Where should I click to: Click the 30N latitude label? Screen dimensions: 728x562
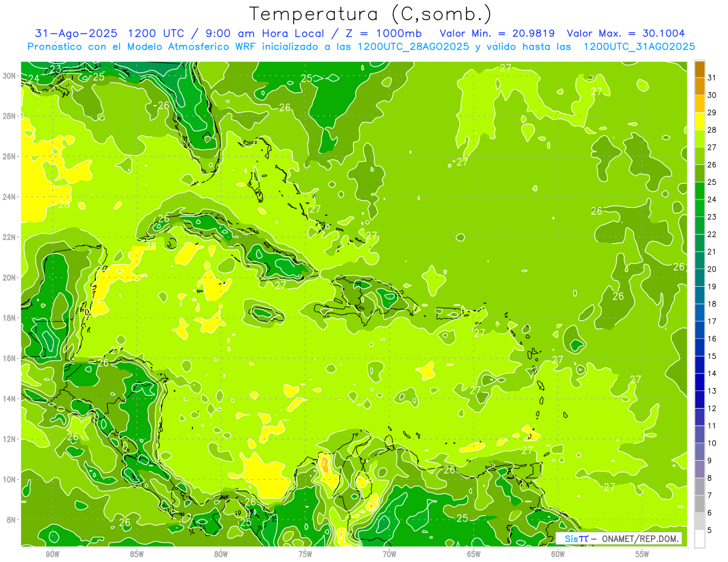9,76
